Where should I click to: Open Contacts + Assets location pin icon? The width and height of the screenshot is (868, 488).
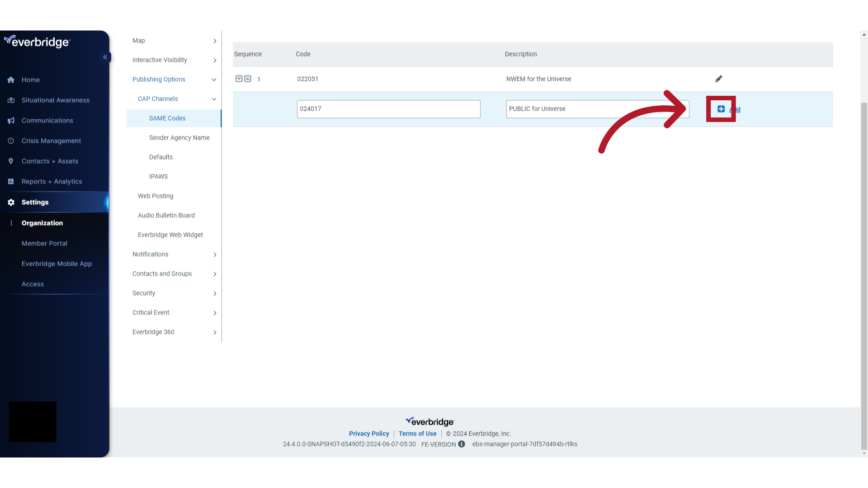(x=11, y=161)
